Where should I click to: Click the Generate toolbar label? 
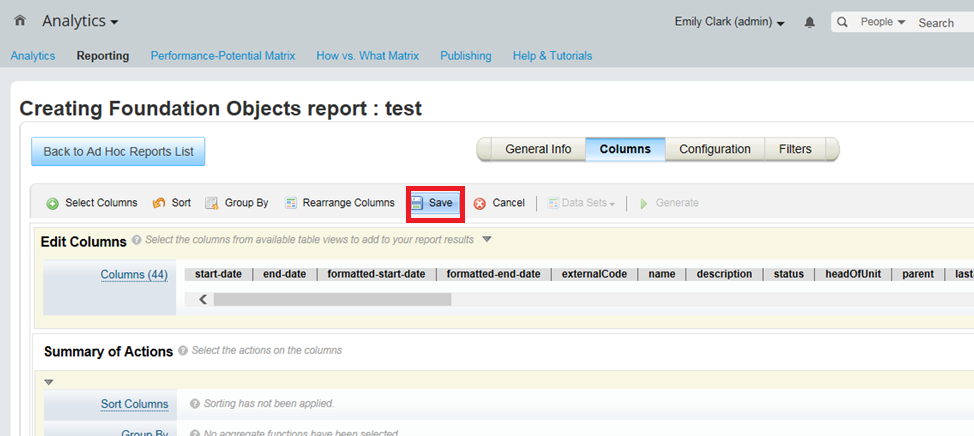pyautogui.click(x=677, y=202)
